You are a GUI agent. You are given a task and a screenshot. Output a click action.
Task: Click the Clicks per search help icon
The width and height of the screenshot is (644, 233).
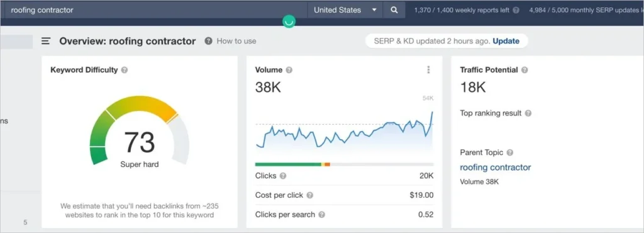click(x=322, y=215)
